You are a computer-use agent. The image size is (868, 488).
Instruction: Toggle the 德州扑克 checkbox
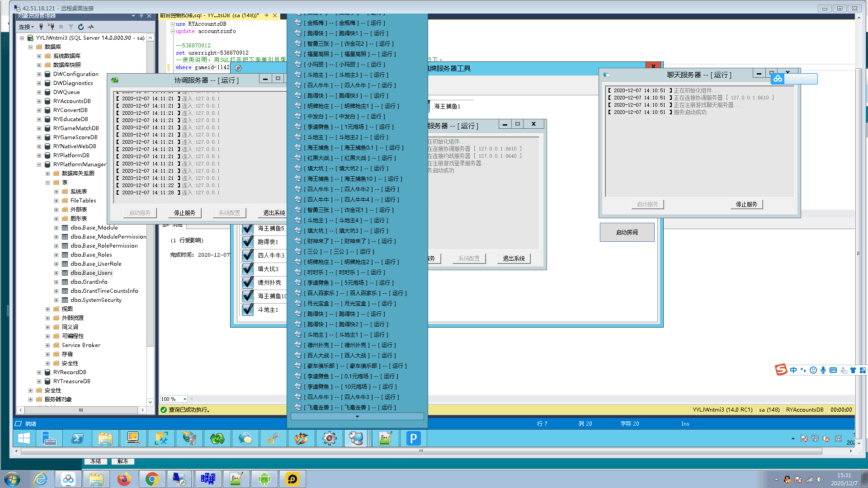[x=248, y=282]
